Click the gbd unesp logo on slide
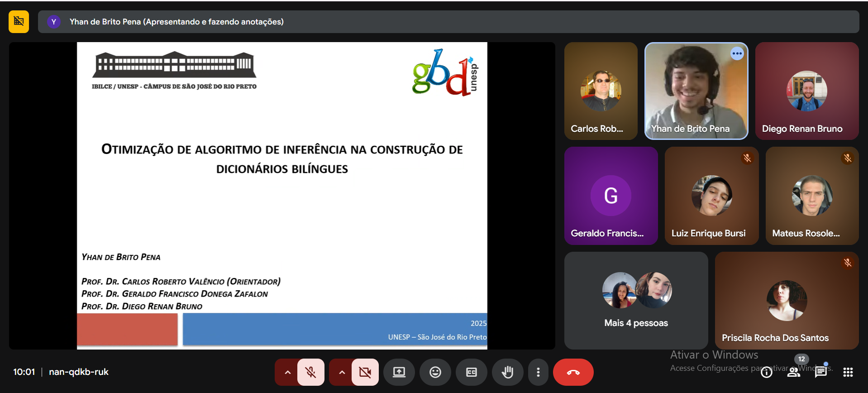 (445, 72)
